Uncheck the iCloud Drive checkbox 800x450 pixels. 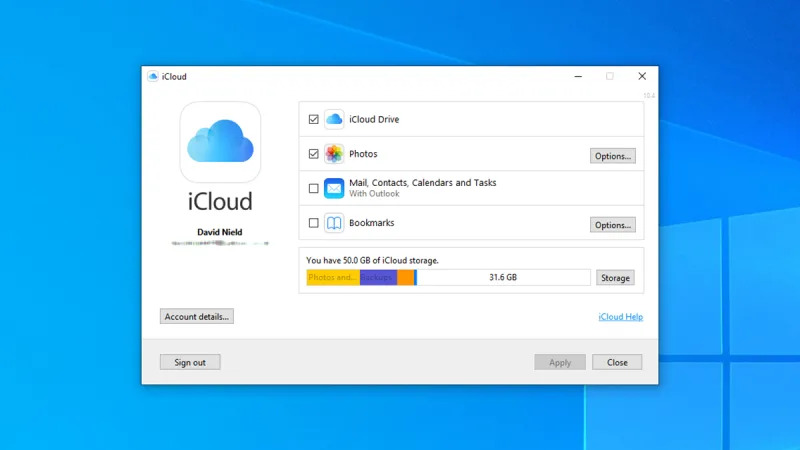pos(313,119)
